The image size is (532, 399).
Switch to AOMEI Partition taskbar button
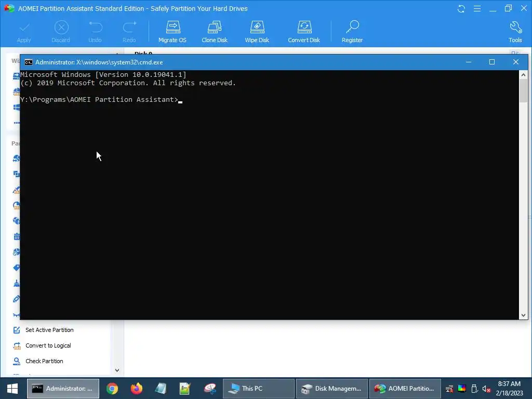(x=405, y=389)
